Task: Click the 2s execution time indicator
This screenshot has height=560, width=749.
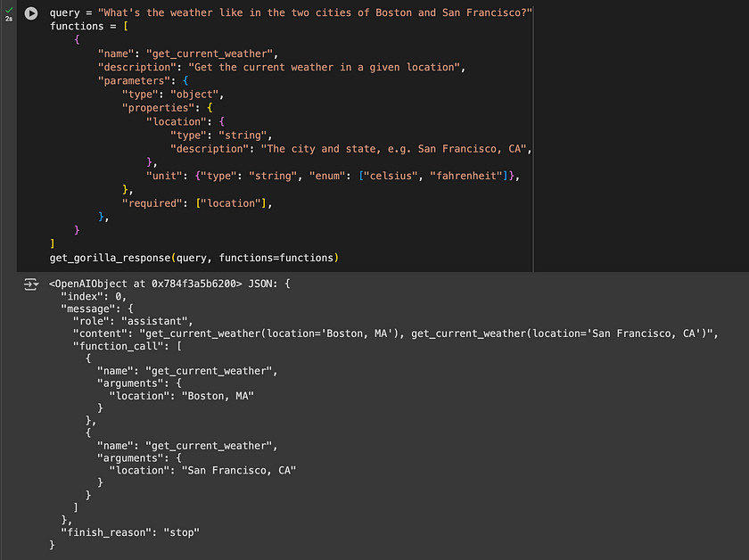Action: point(9,19)
